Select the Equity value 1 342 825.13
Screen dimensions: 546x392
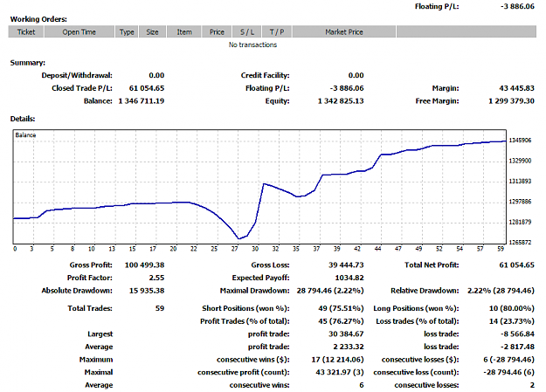[x=341, y=101]
